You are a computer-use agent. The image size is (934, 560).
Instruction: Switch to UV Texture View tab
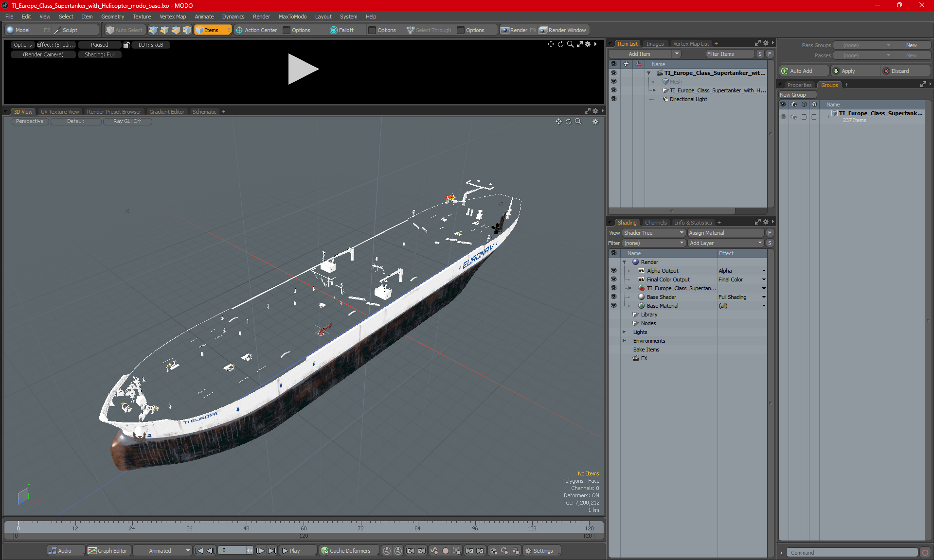59,112
